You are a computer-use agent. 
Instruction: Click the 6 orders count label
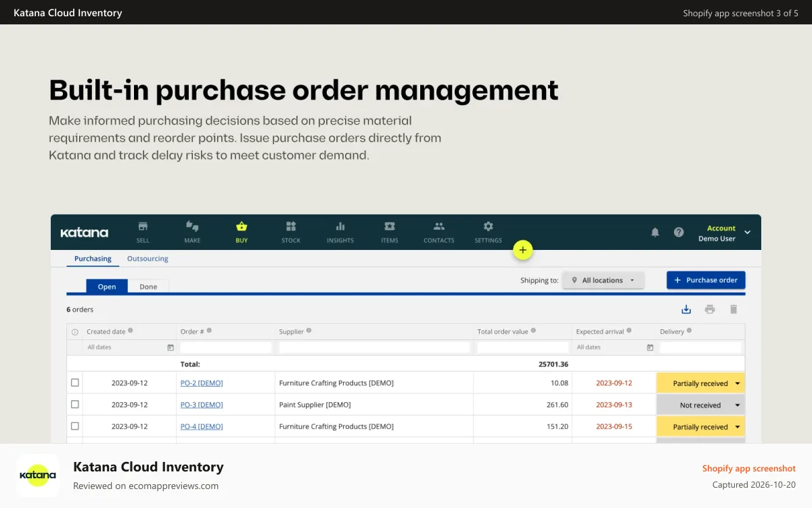[x=80, y=310]
